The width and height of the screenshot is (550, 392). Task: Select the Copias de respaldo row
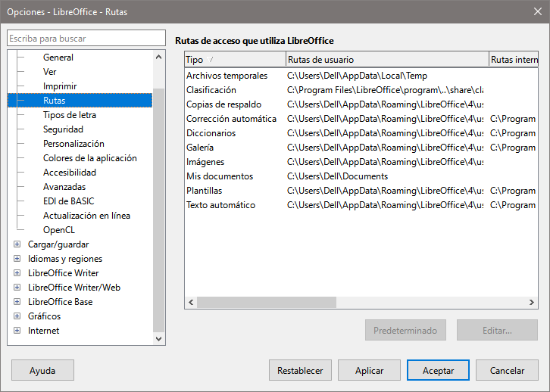[x=361, y=104]
